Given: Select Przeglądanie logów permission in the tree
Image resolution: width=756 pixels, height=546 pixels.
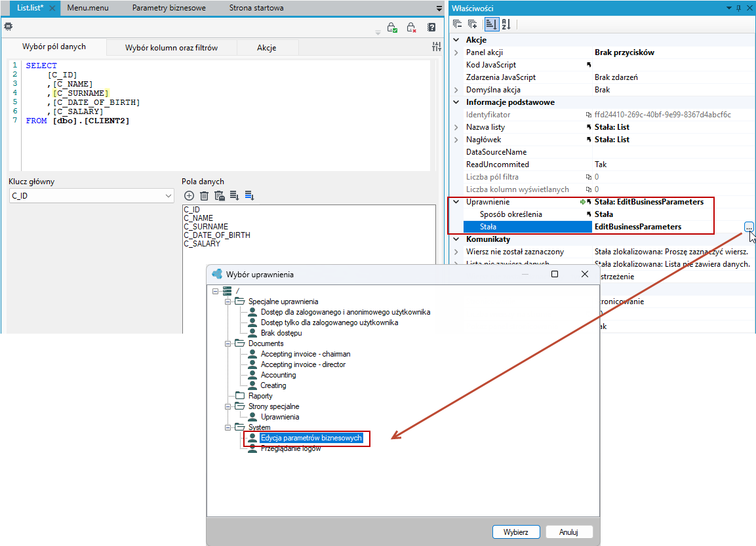Looking at the screenshot, I should click(290, 448).
